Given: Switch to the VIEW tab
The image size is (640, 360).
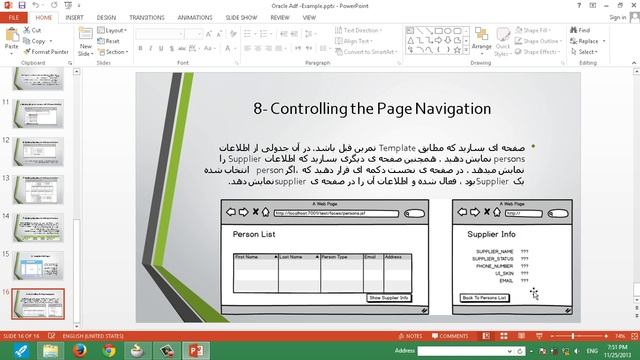Looking at the screenshot, I should (309, 18).
